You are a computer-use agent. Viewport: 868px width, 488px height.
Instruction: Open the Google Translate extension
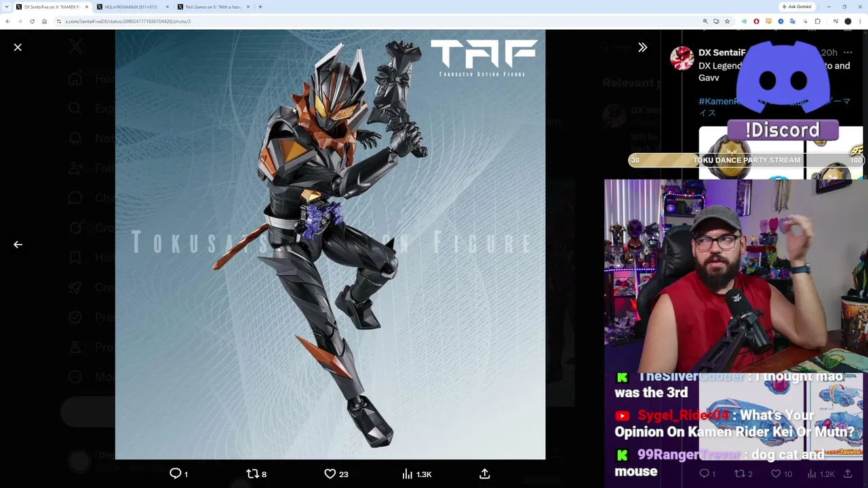point(792,21)
